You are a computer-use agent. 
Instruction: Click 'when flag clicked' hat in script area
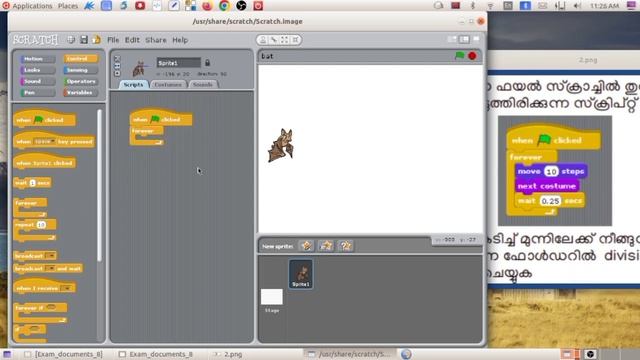(161, 118)
